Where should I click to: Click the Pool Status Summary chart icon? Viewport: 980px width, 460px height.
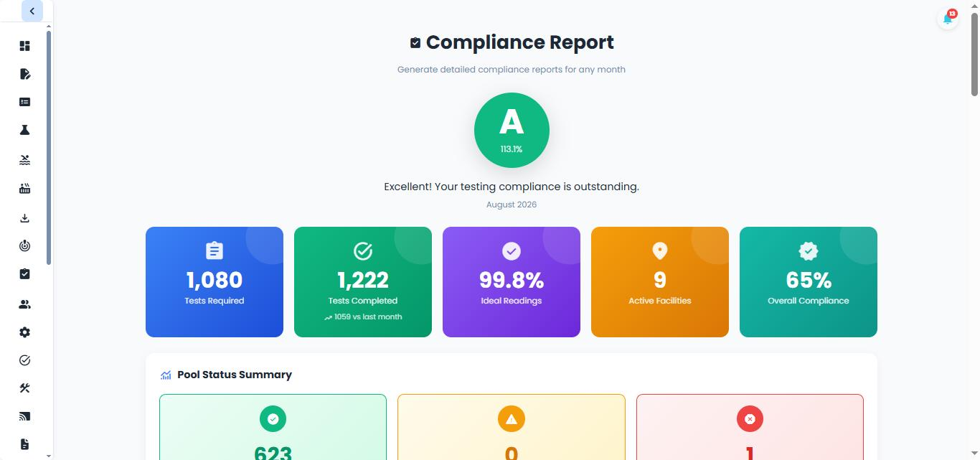[166, 375]
